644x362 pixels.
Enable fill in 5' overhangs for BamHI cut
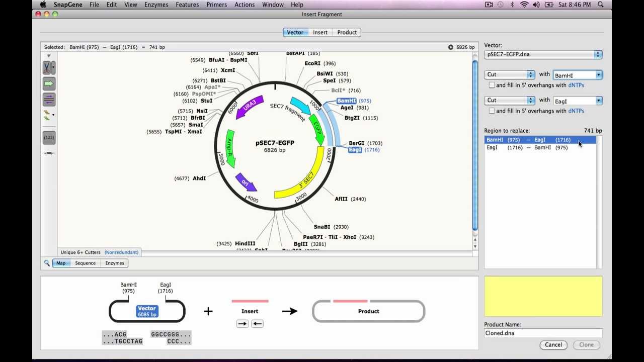pos(492,85)
